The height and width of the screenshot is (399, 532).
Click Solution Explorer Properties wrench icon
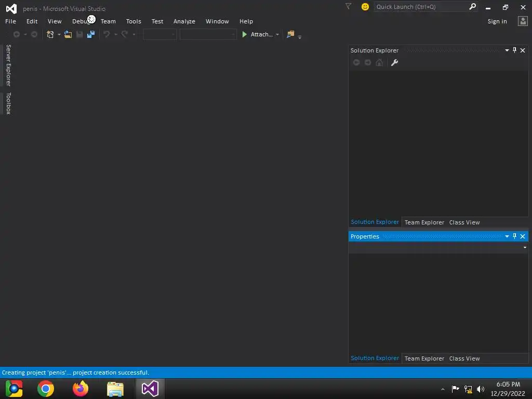[394, 62]
